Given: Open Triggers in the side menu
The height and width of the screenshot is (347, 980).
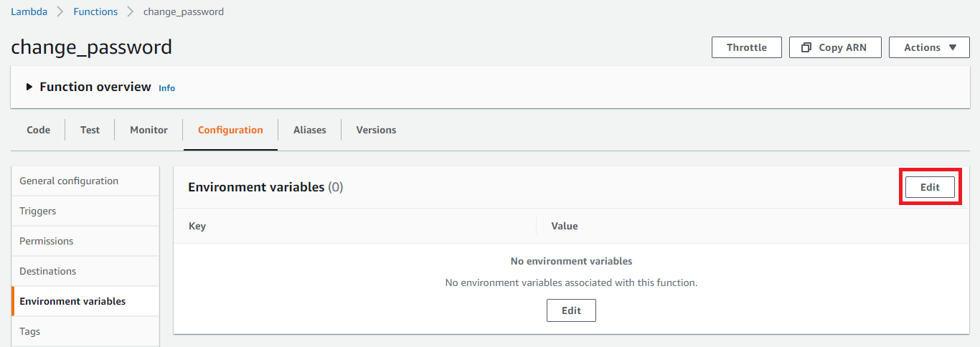Looking at the screenshot, I should 38,211.
